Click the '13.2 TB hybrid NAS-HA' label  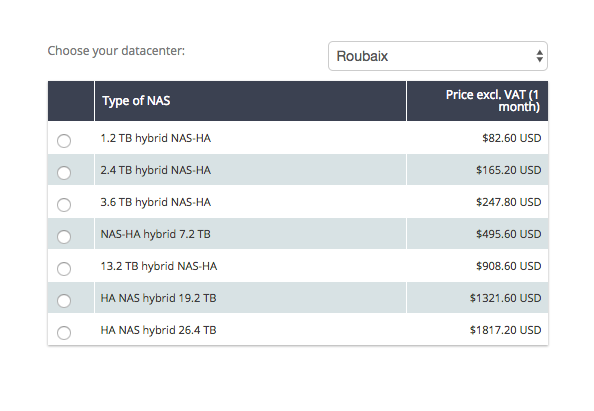[159, 266]
